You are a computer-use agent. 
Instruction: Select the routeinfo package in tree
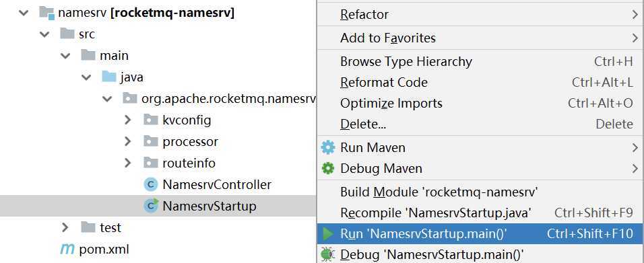click(x=189, y=163)
